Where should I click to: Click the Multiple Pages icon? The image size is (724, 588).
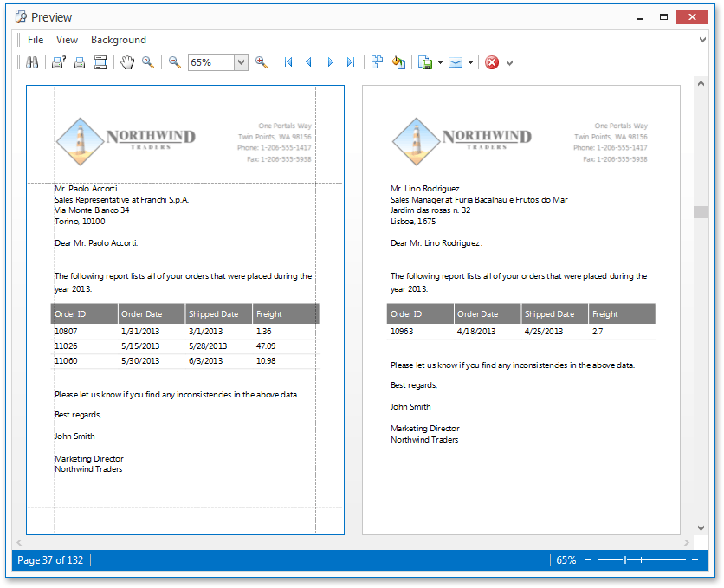pos(378,62)
